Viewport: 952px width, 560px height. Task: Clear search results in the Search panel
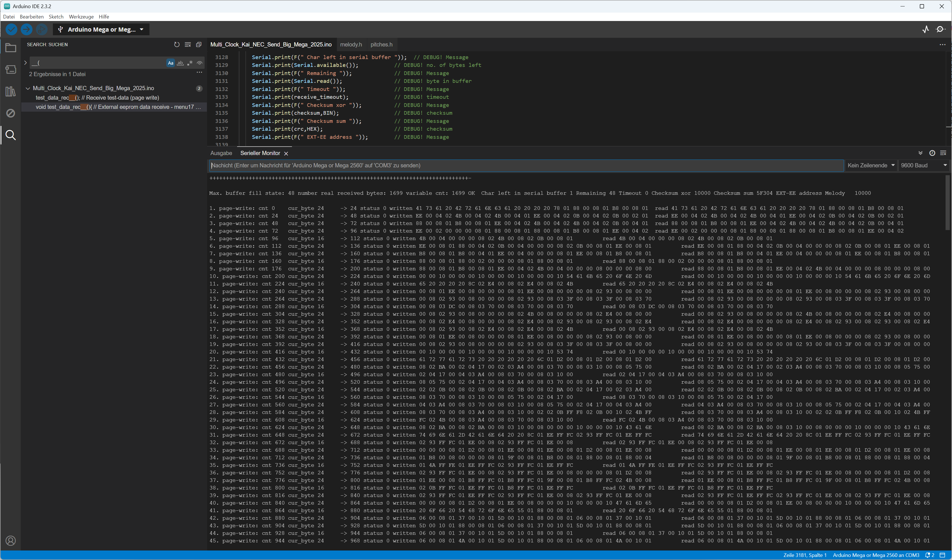click(x=188, y=44)
